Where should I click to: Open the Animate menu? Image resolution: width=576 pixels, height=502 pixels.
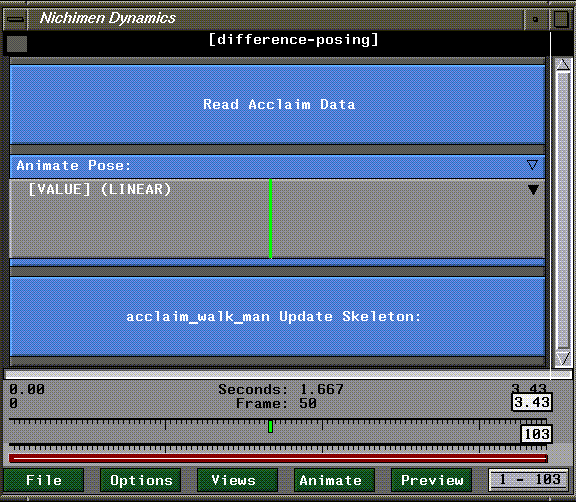(x=335, y=480)
